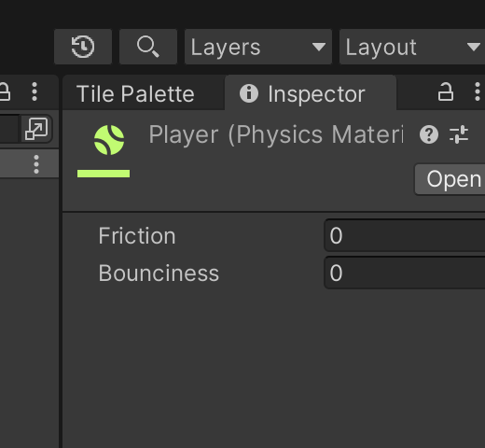485x448 pixels.
Task: Click the Search magnifier icon
Action: [x=148, y=47]
